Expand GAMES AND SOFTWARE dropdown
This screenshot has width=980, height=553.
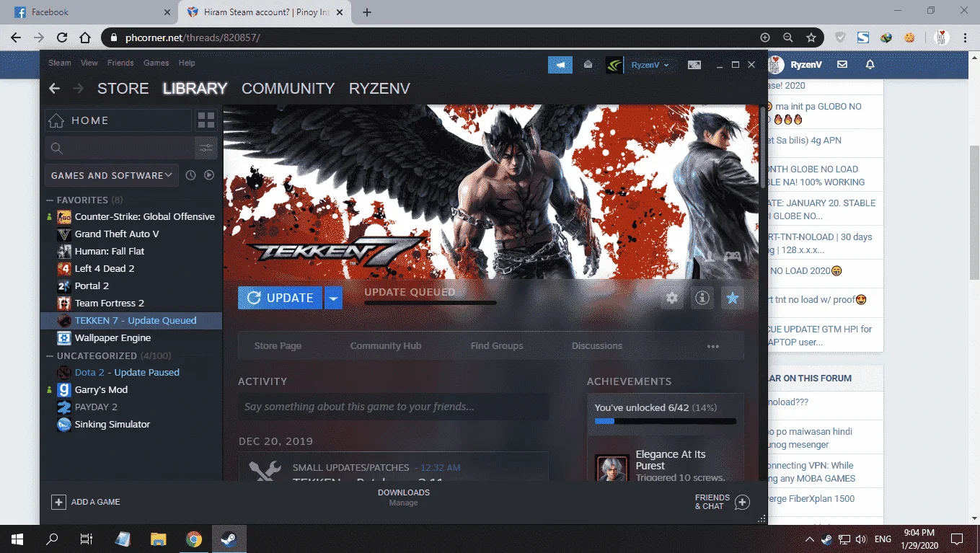(x=112, y=175)
